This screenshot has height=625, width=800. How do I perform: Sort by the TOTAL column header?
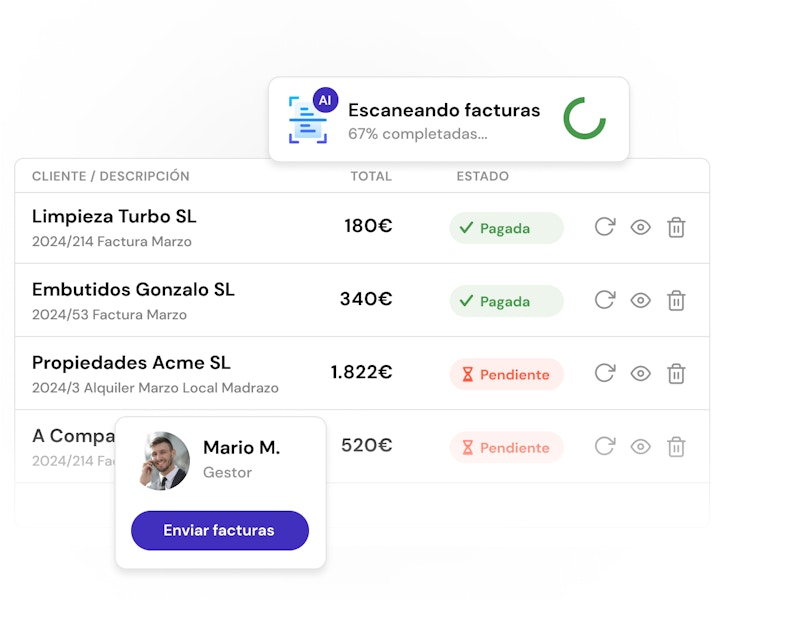pos(371,176)
